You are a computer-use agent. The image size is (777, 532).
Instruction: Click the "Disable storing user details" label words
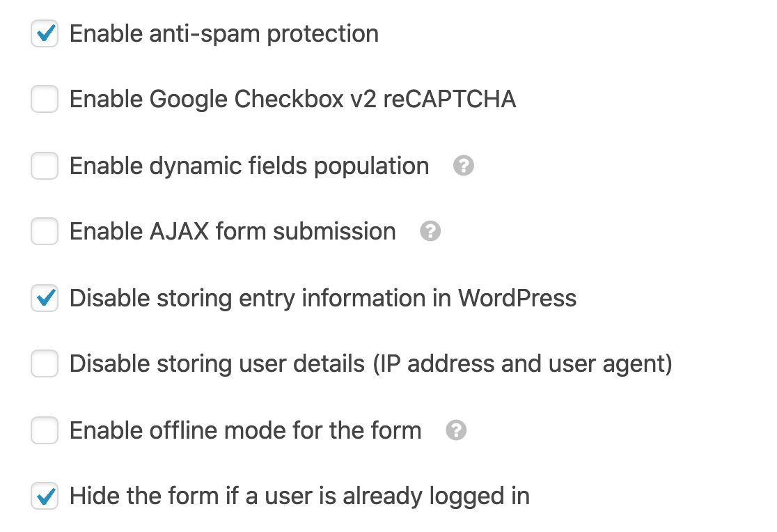(x=217, y=364)
